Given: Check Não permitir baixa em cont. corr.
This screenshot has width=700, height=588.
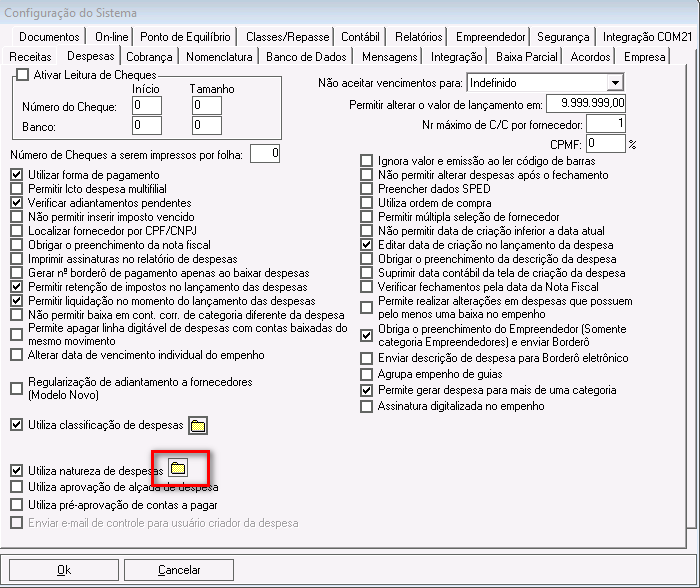Looking at the screenshot, I should click(17, 314).
